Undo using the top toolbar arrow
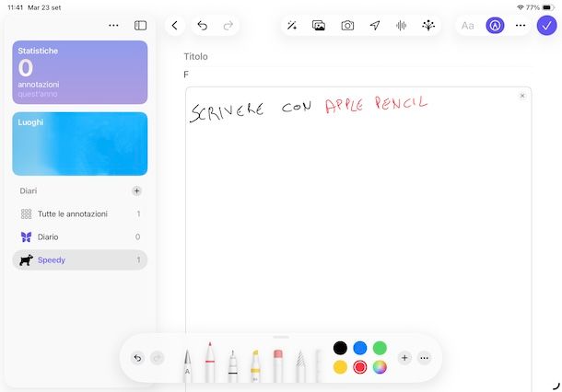 [x=203, y=26]
